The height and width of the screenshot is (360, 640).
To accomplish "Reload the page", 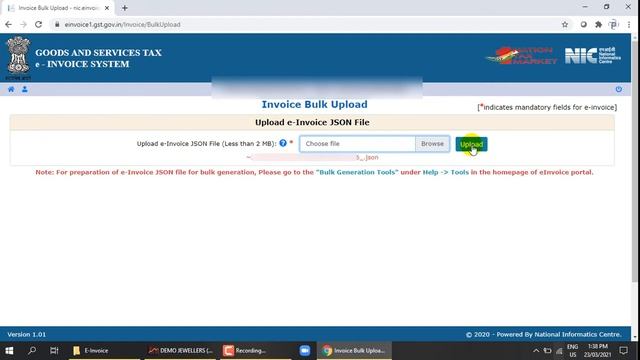I will coord(38,24).
